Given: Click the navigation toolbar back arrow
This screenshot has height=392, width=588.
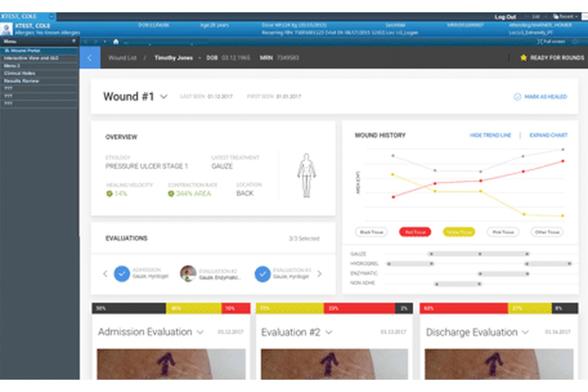Looking at the screenshot, I should click(x=86, y=41).
